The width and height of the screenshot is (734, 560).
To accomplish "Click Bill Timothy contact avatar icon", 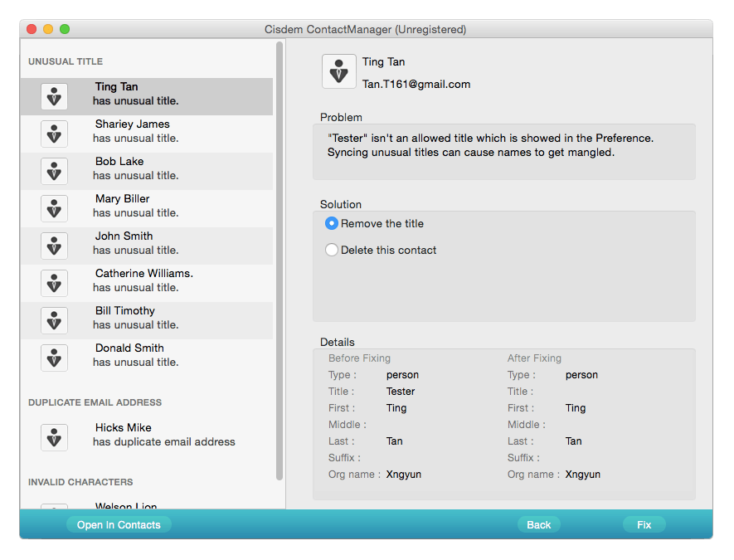I will tap(54, 321).
